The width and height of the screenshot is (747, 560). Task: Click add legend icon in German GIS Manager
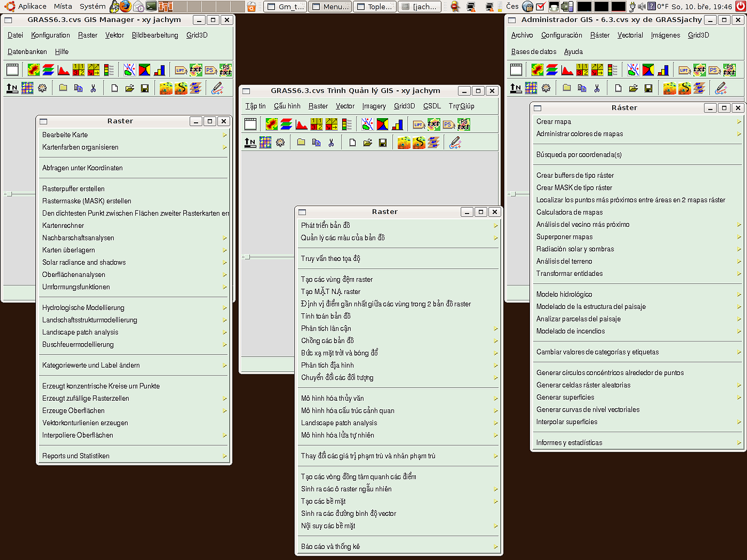coord(108,70)
